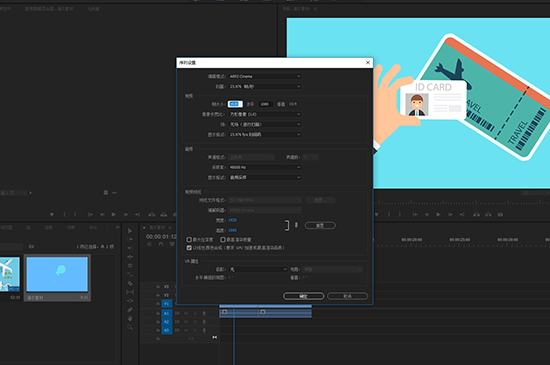Mute track A1 in the timeline

click(x=186, y=313)
